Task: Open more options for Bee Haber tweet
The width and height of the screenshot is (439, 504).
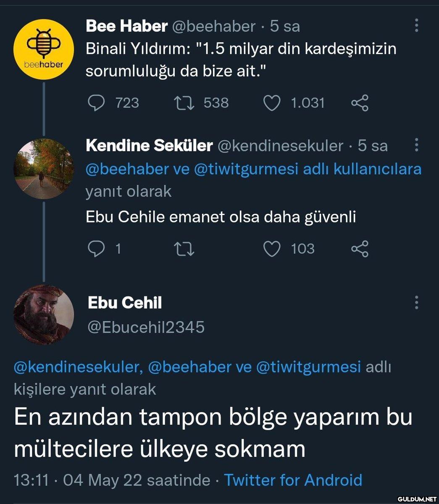Action: (416, 26)
